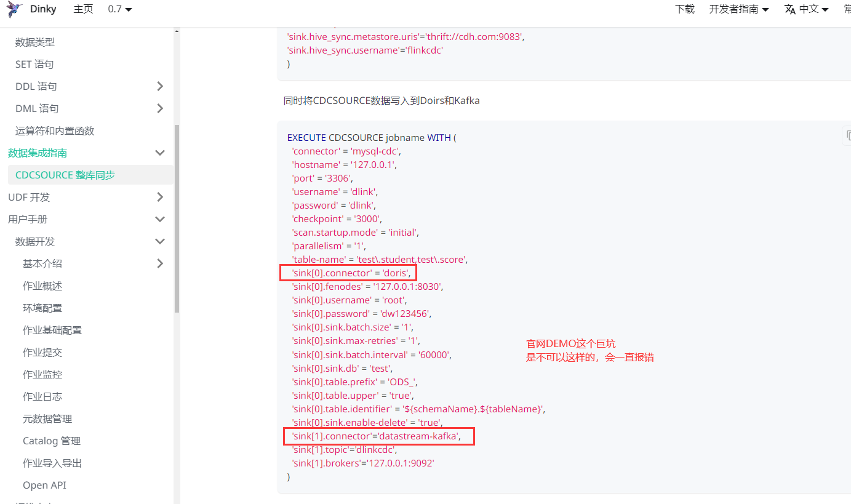Click the 'sink[0].fenodes' code line
The image size is (851, 504).
point(368,287)
